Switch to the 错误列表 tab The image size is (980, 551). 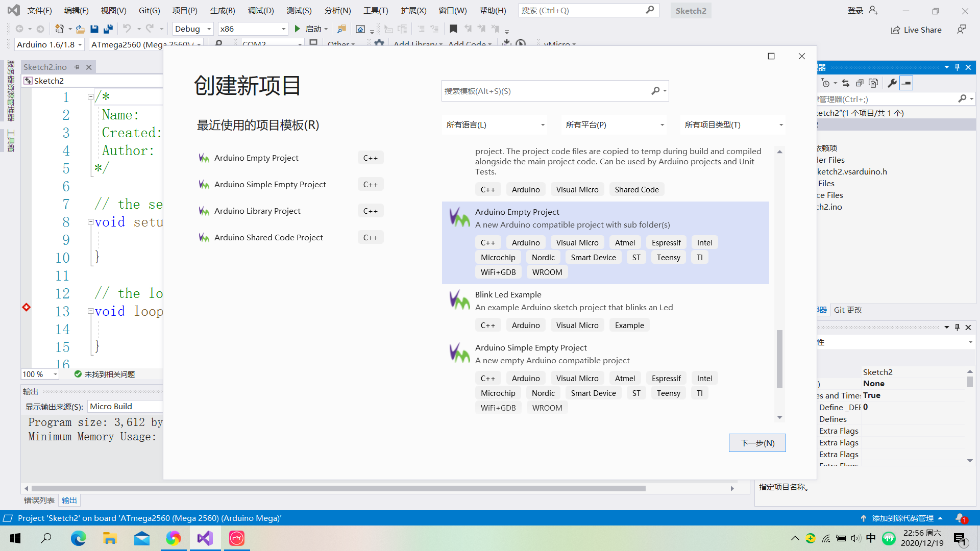[x=39, y=500]
